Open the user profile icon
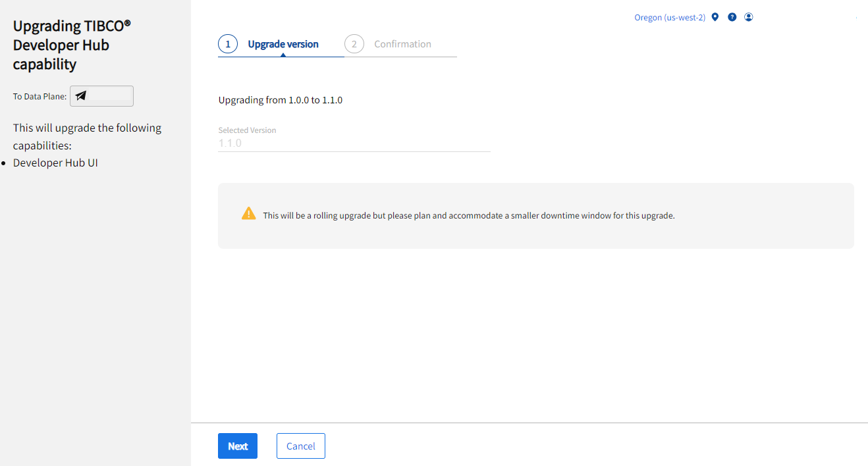The width and height of the screenshot is (868, 466). [749, 17]
